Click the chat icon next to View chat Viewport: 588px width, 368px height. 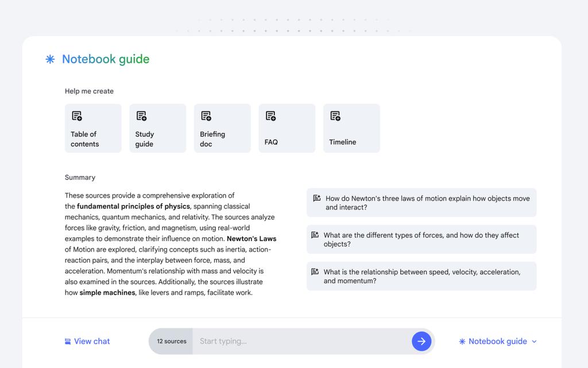click(68, 342)
